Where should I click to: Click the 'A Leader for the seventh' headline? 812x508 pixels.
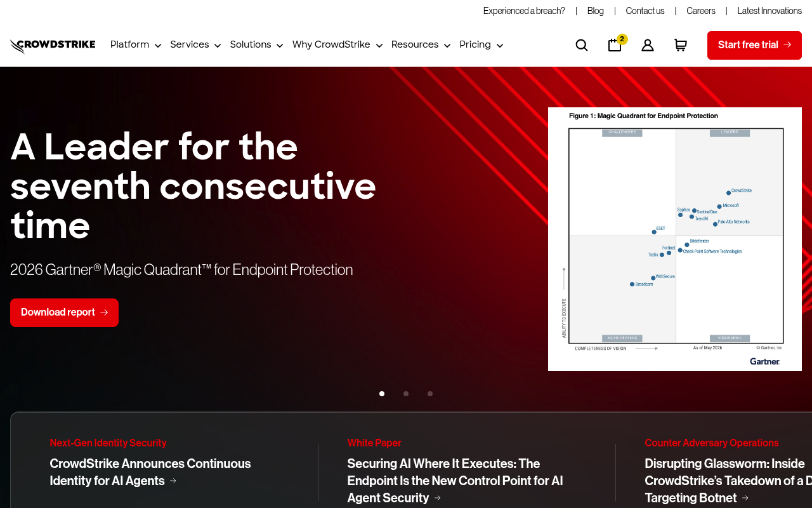pyautogui.click(x=193, y=185)
